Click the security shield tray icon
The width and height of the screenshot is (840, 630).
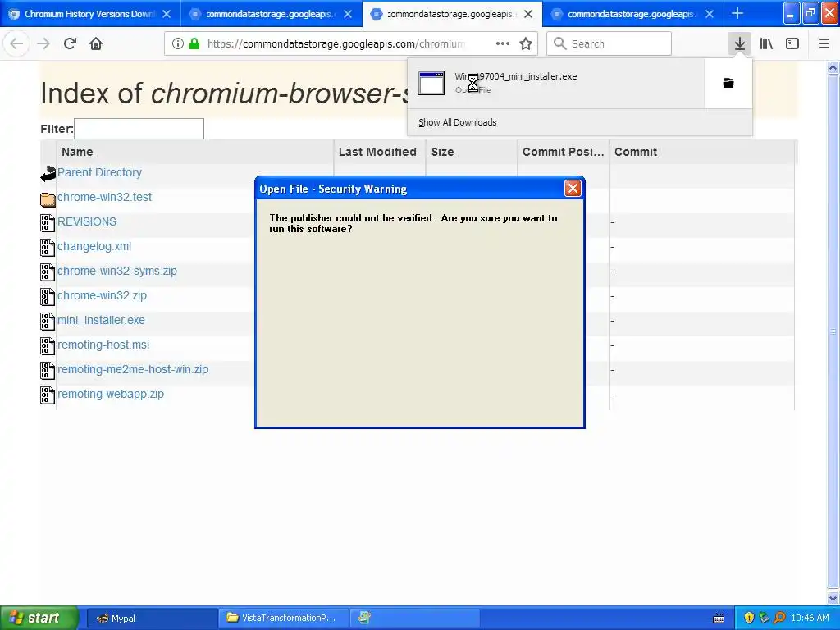pos(749,618)
